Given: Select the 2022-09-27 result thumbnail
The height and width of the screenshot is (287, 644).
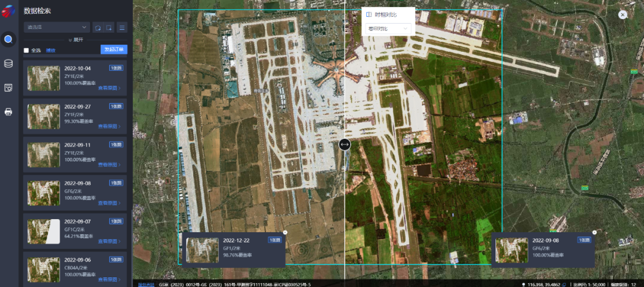Looking at the screenshot, I should point(44,117).
